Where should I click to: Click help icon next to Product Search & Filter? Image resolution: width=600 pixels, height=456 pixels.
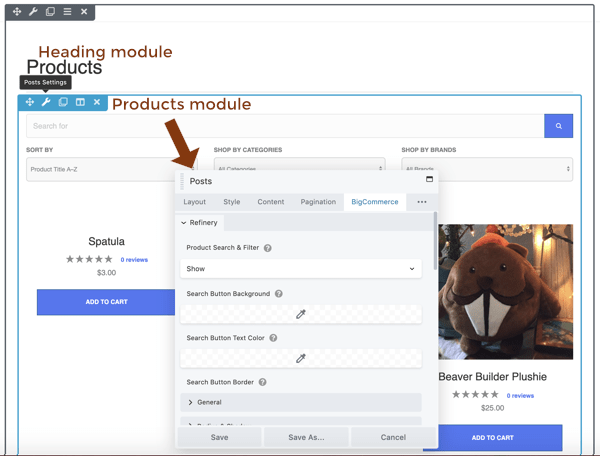pyautogui.click(x=268, y=248)
